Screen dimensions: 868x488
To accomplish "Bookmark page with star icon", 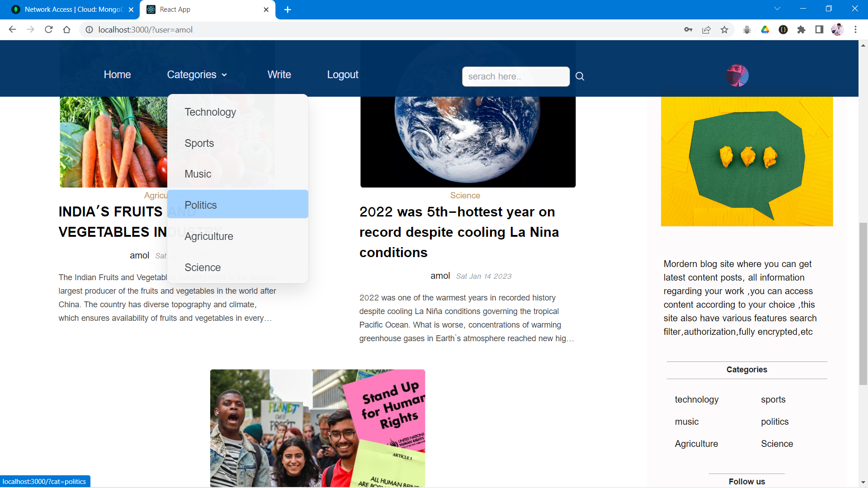I will (x=725, y=30).
